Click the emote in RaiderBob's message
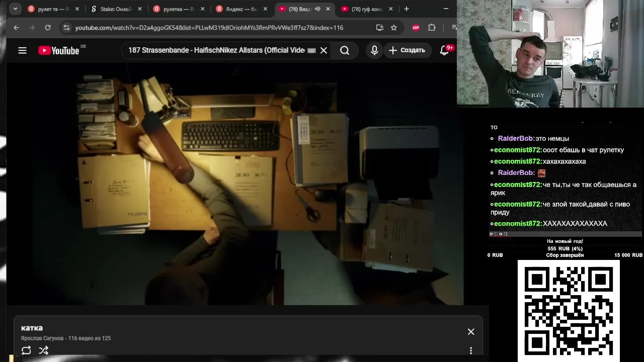Screen dimensions: 644x362 click(541, 173)
